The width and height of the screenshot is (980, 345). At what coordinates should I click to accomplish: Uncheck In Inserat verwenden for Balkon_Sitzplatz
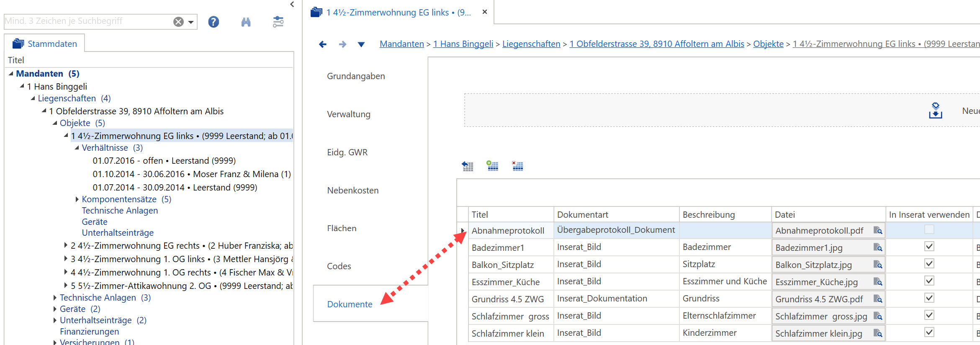[x=929, y=263]
